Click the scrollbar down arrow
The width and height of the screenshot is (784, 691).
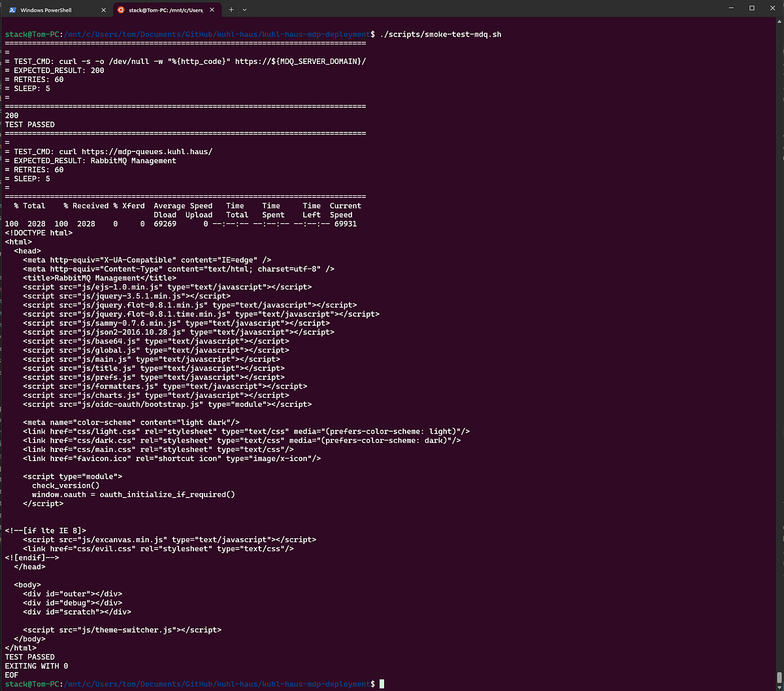coord(779,686)
